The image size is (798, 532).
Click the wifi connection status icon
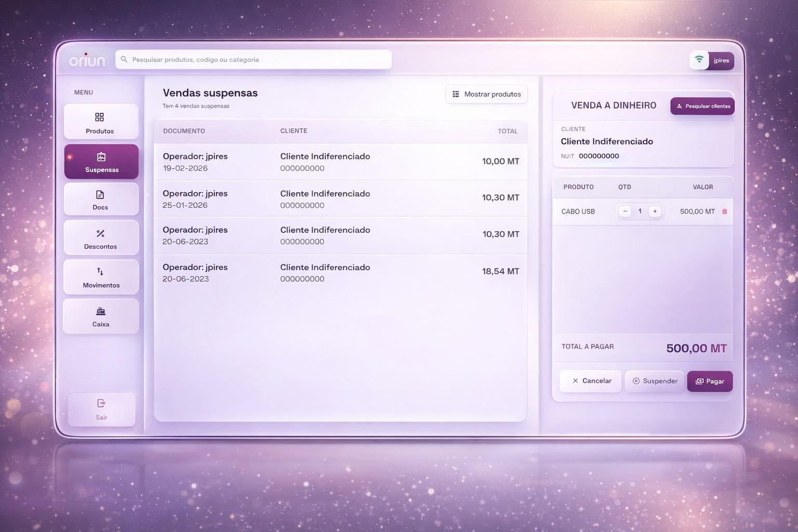(x=699, y=60)
